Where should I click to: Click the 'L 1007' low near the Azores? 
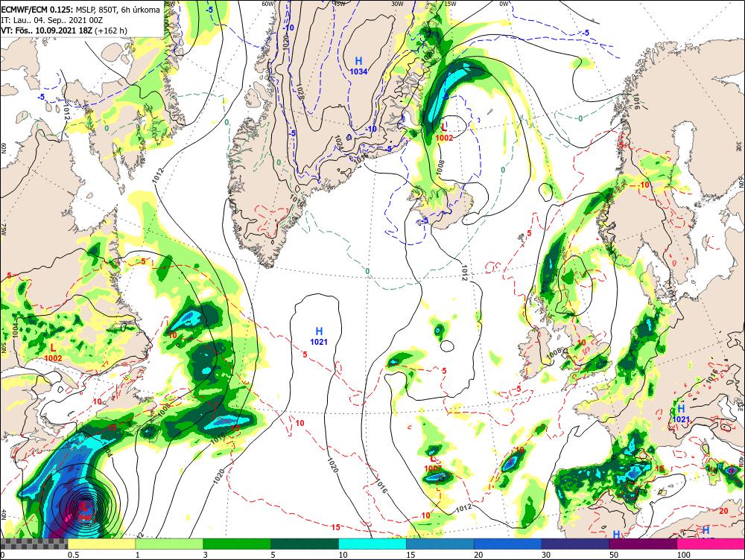[x=433, y=463]
